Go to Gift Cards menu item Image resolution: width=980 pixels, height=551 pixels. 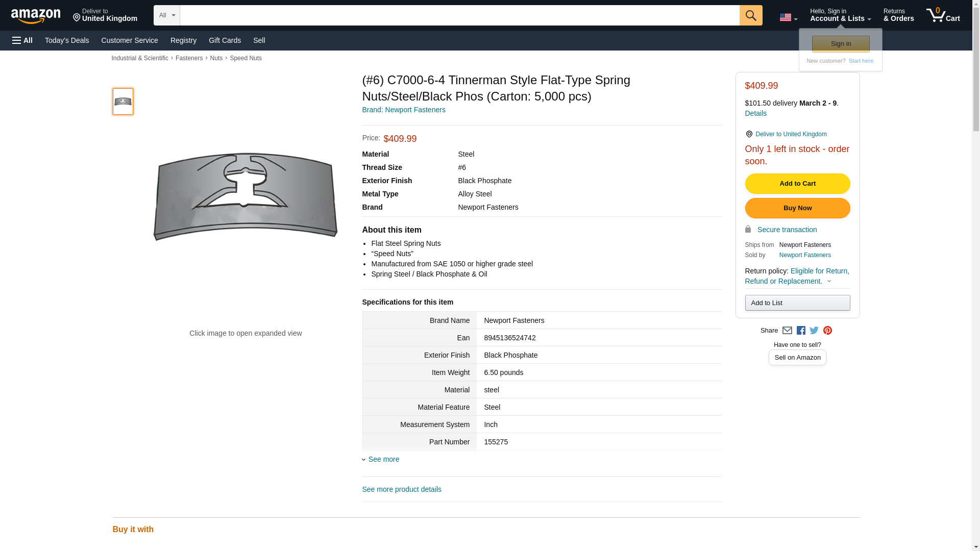click(225, 40)
